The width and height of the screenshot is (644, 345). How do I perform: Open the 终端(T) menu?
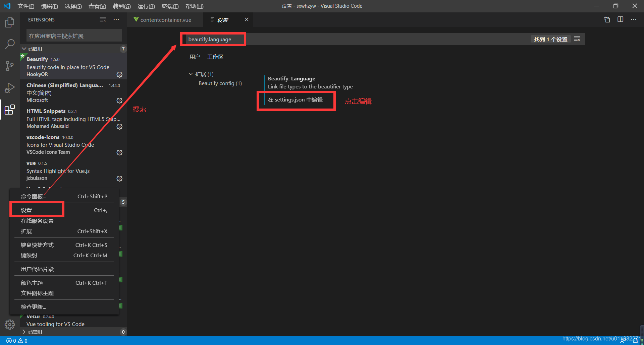click(x=170, y=6)
